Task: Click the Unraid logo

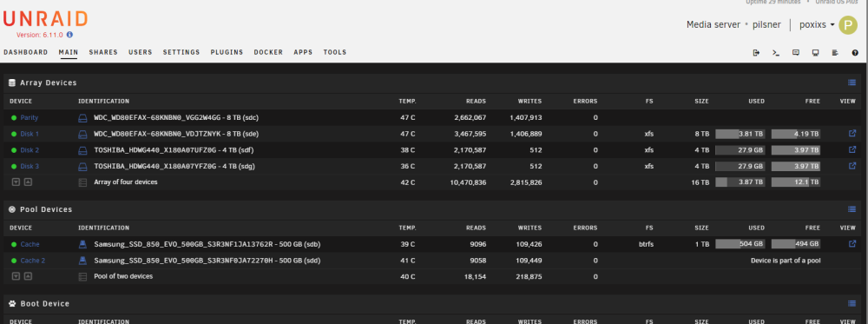Action: pyautogui.click(x=45, y=19)
